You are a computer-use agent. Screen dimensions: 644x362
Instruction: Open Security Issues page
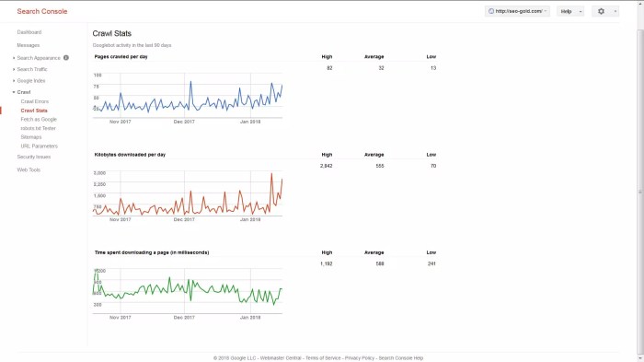click(x=34, y=157)
